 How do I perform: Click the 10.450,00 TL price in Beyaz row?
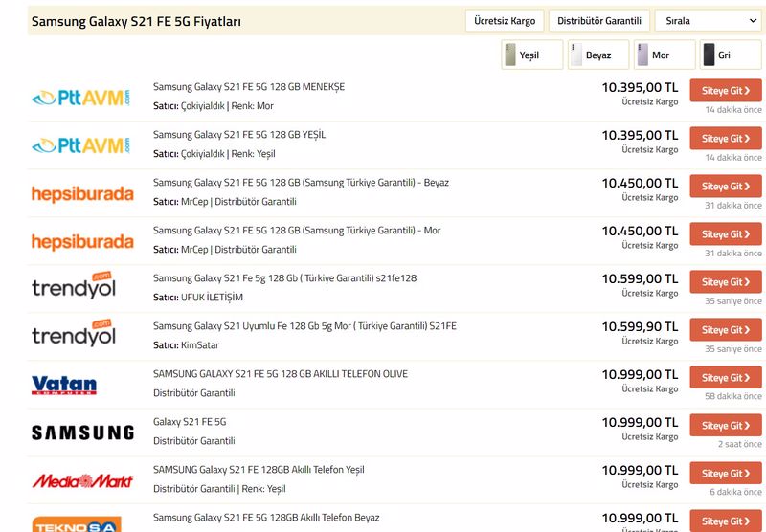coord(640,184)
